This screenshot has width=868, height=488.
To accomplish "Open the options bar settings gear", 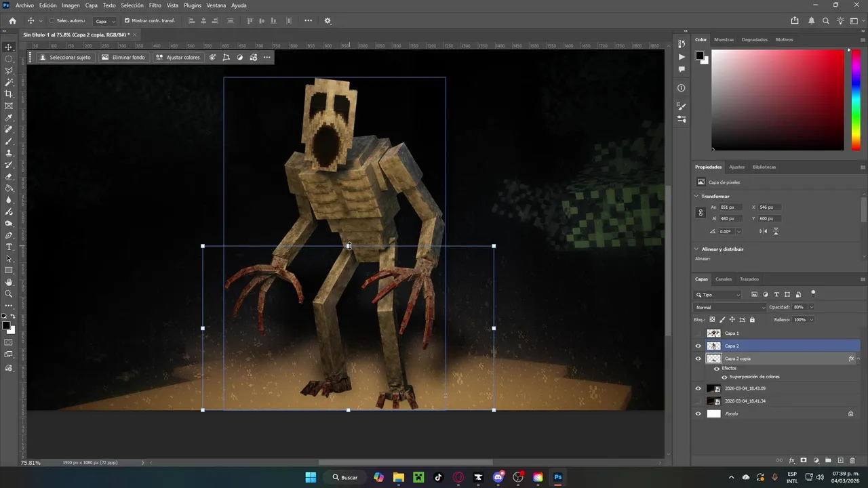I will click(x=328, y=21).
